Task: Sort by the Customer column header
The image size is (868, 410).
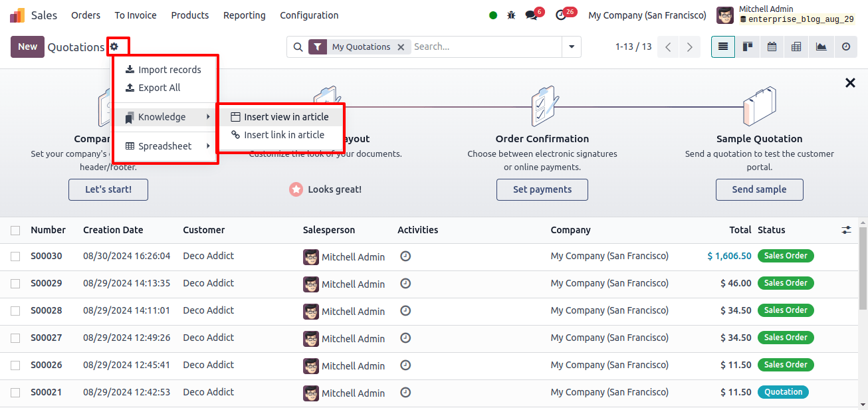Action: pos(204,230)
